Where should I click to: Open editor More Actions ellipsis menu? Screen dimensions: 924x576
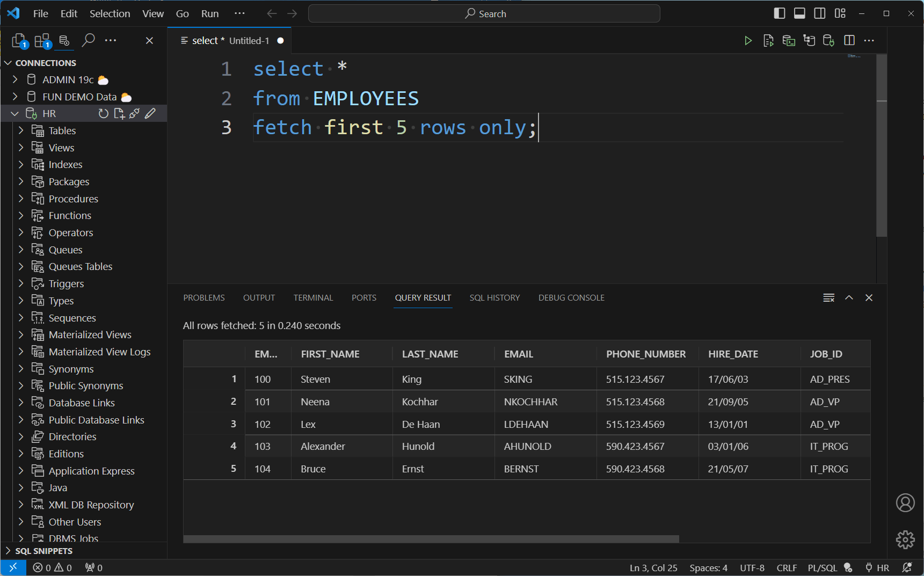click(x=869, y=41)
